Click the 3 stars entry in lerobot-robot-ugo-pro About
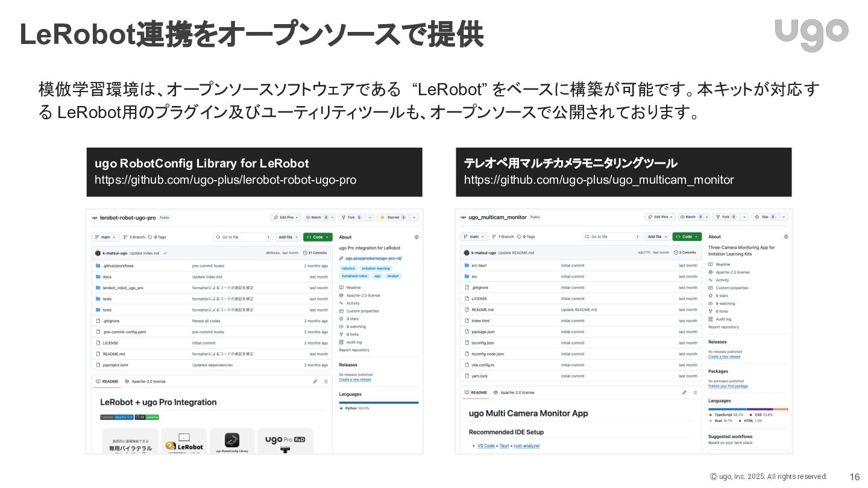 [349, 319]
